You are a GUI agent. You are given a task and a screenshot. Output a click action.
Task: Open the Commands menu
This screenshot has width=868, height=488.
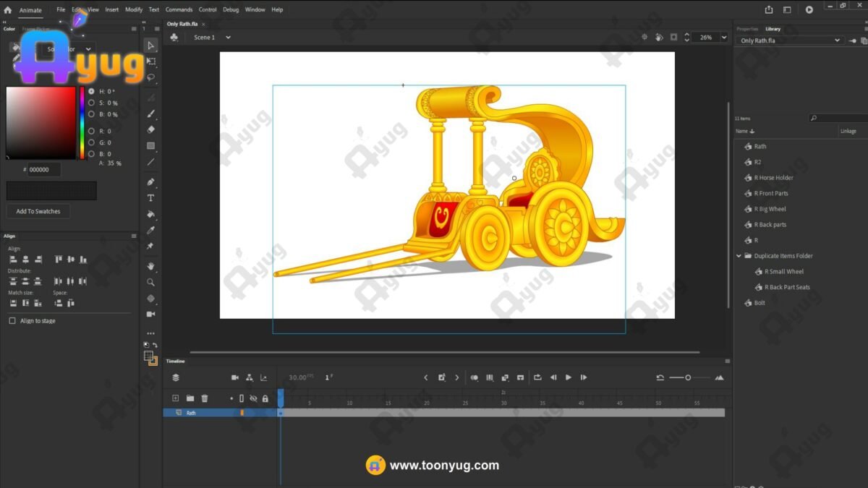click(179, 10)
